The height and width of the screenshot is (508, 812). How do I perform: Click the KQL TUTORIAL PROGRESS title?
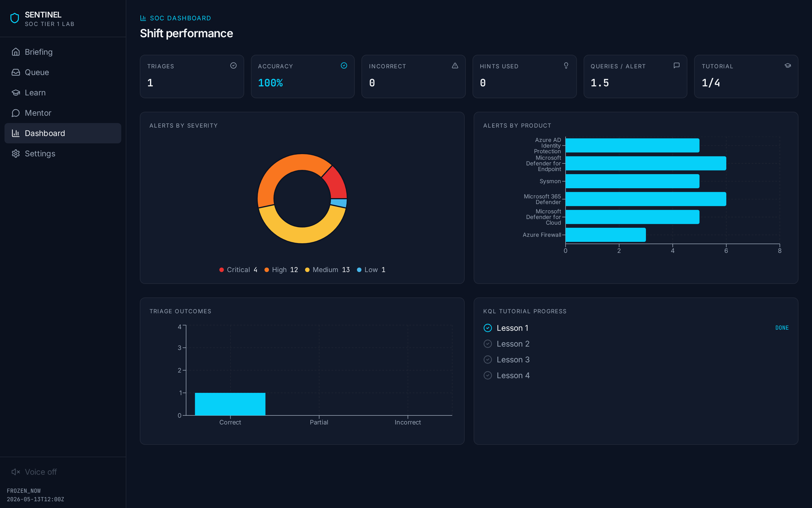[525, 312]
